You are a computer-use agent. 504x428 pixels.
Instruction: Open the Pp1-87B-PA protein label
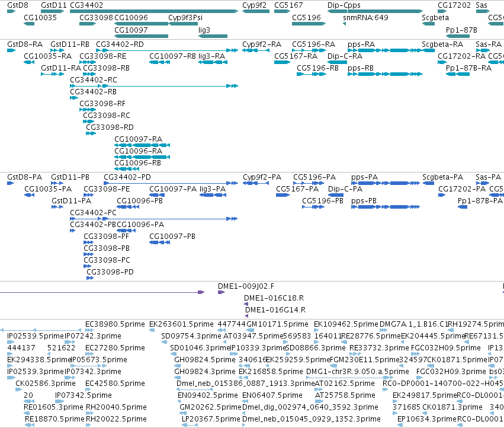(x=480, y=201)
